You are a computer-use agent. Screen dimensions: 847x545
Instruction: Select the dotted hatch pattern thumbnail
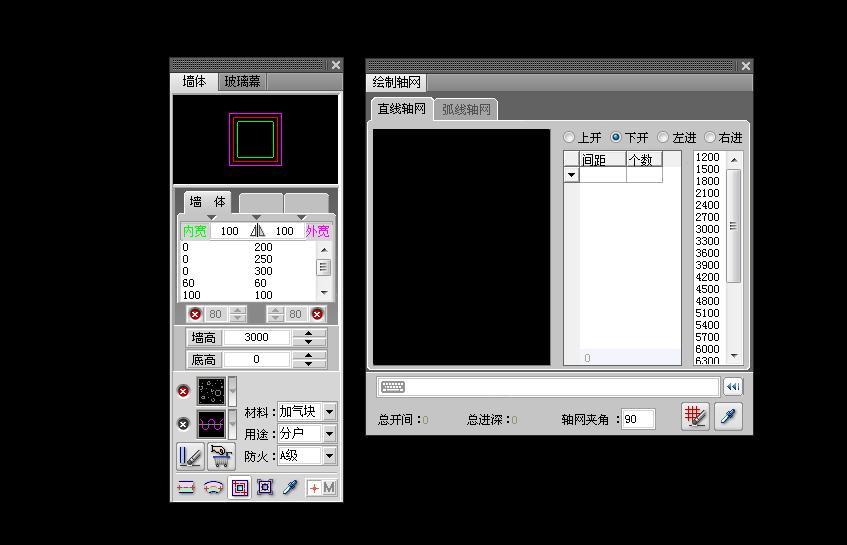pos(211,391)
